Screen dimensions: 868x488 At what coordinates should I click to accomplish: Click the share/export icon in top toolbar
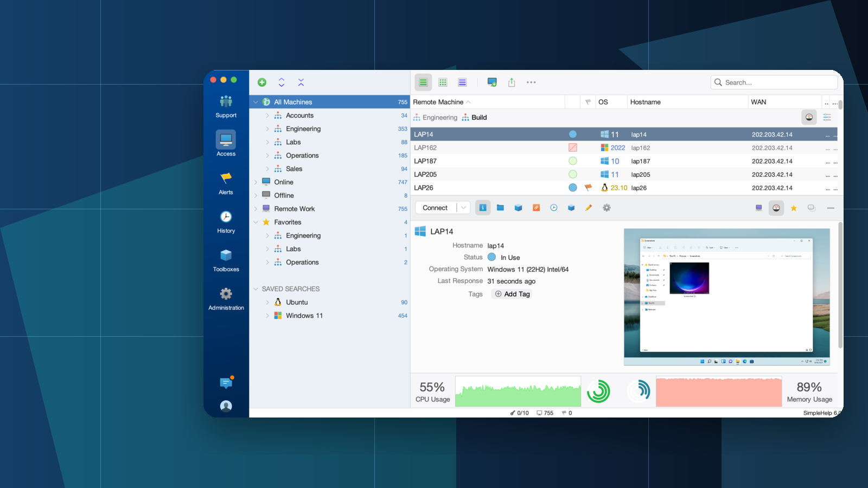(x=512, y=82)
